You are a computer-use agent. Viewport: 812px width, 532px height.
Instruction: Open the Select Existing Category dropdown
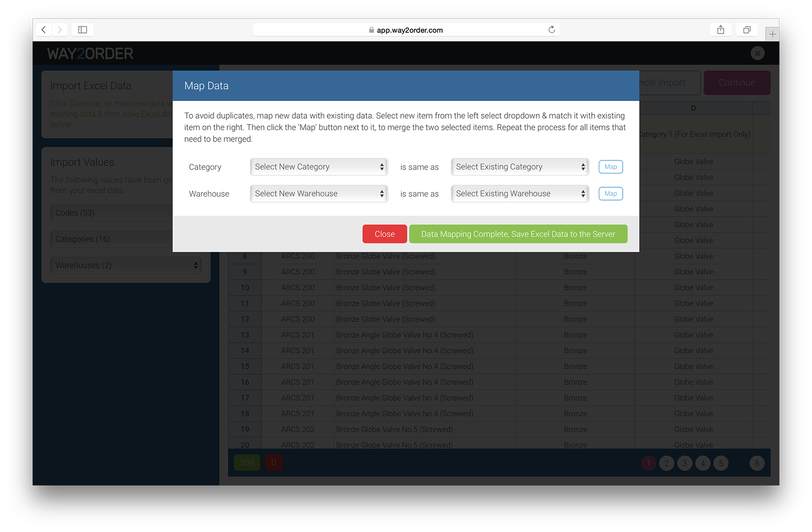[x=520, y=167]
